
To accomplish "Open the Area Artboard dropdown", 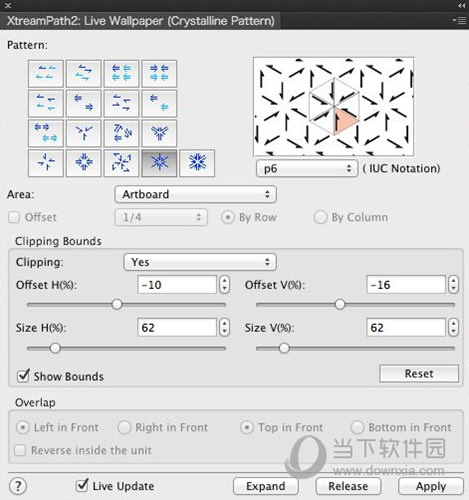I will pos(195,194).
